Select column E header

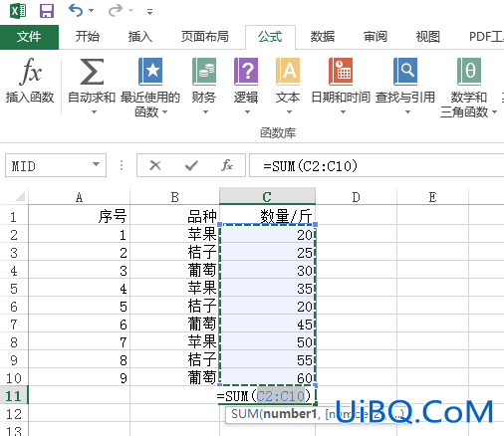[432, 197]
